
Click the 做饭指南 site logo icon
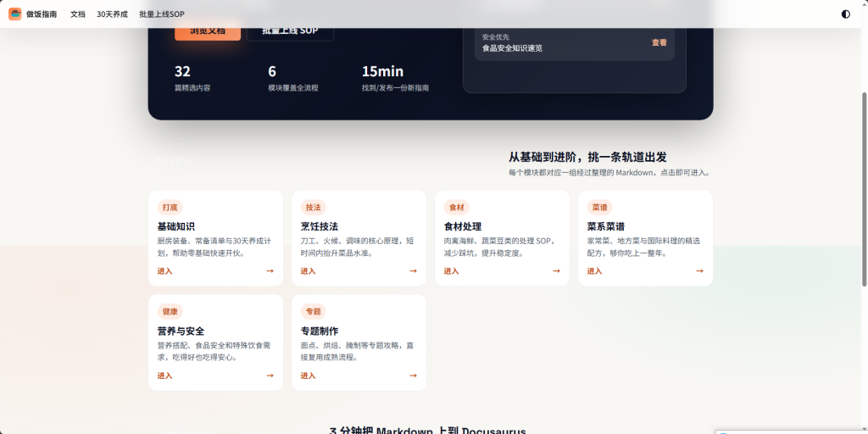[15, 14]
